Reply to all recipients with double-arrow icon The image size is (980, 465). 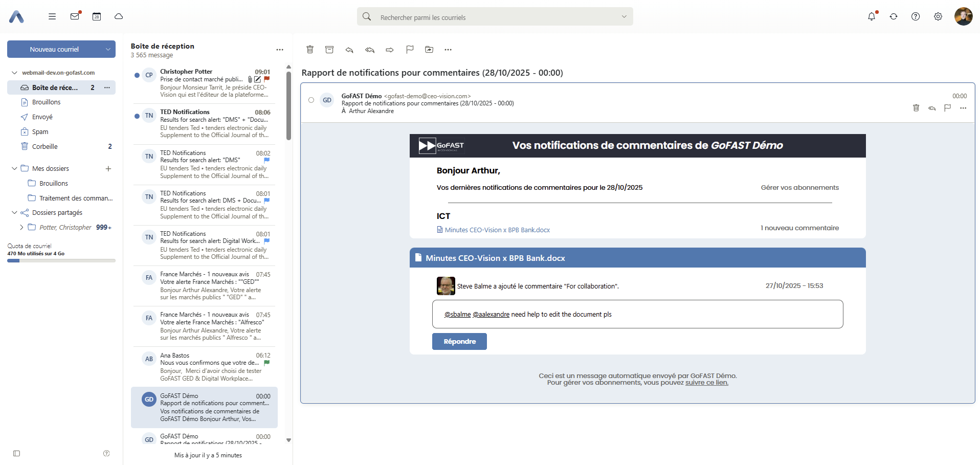tap(370, 50)
